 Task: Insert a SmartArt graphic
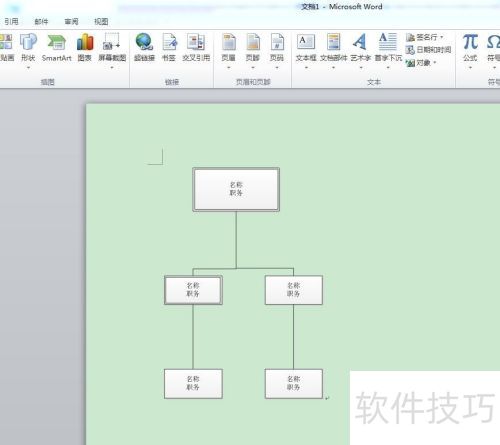[57, 48]
